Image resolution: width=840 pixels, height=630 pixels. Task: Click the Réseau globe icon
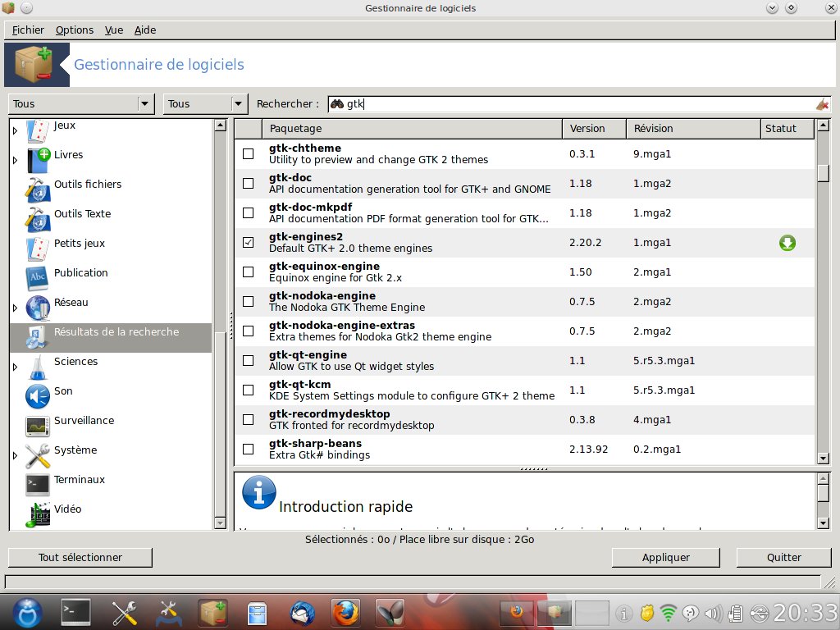click(38, 308)
